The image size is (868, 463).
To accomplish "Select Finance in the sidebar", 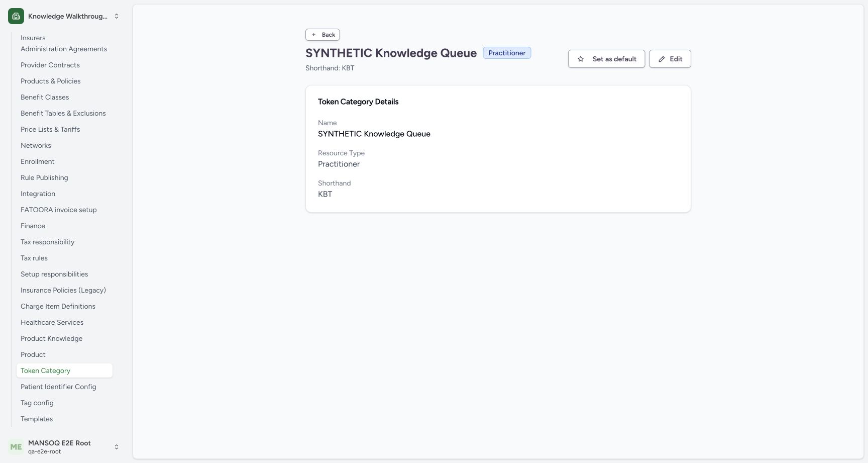I will point(33,226).
